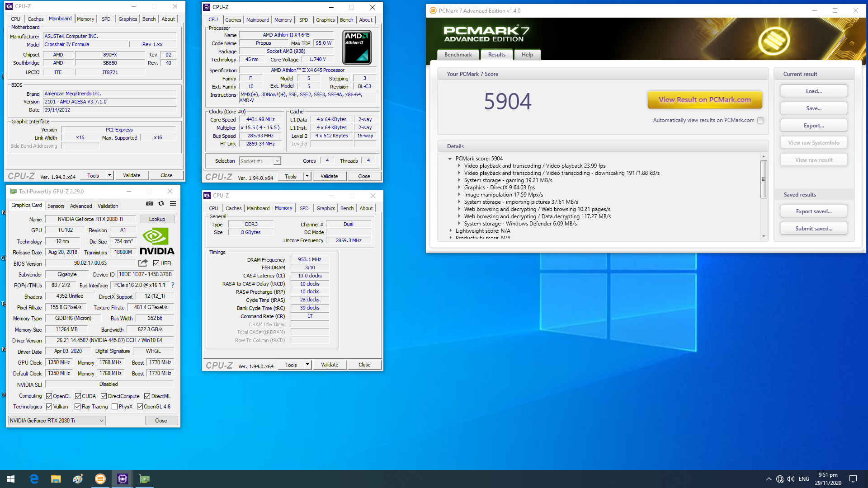Enable automatically view results on PCMark.com
Viewport: 868px width, 488px height.
[x=760, y=120]
